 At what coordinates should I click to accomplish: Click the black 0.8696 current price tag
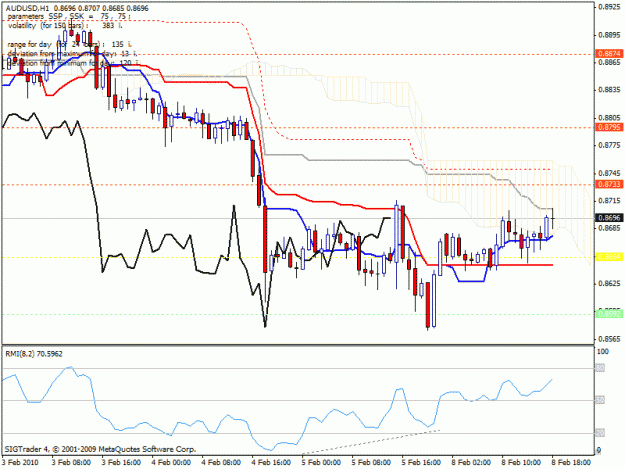pos(609,218)
